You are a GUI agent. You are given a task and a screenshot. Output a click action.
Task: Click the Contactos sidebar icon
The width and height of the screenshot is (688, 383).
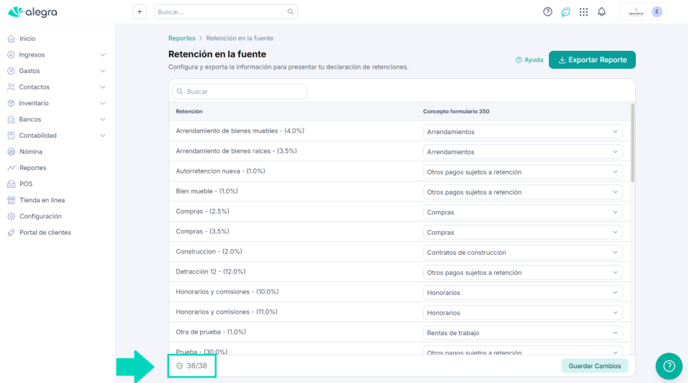11,87
